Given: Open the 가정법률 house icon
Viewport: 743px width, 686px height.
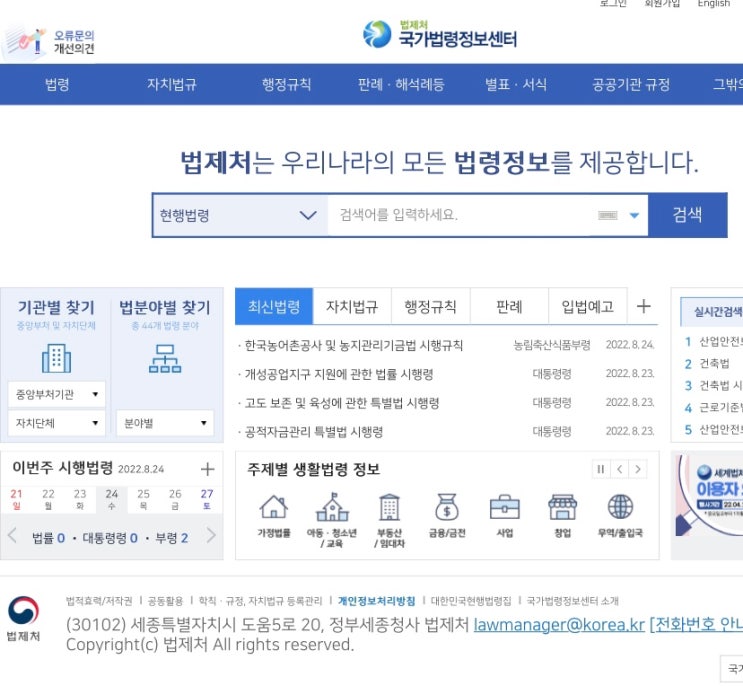Looking at the screenshot, I should (274, 507).
